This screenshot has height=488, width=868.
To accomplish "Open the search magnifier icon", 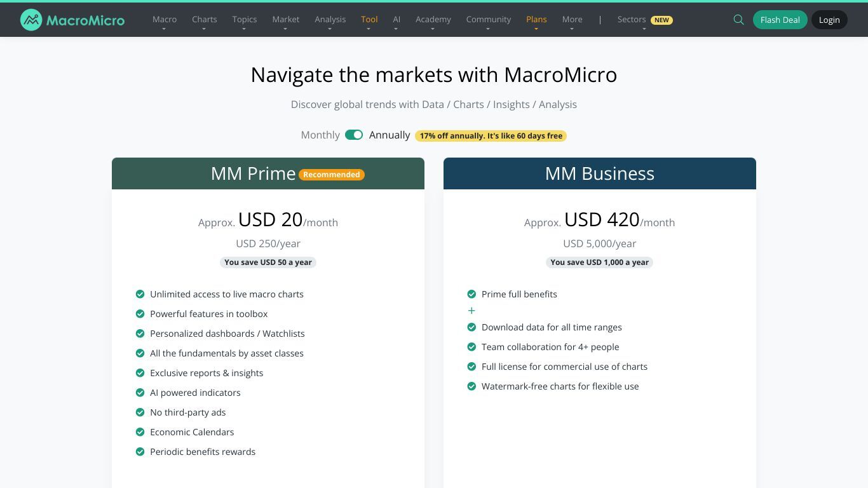I will 738,20.
